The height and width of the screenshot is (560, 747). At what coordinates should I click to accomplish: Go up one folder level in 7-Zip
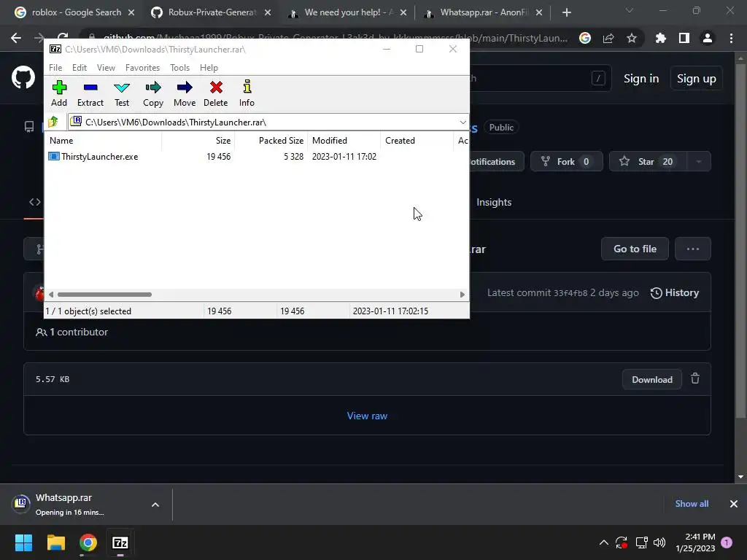53,122
